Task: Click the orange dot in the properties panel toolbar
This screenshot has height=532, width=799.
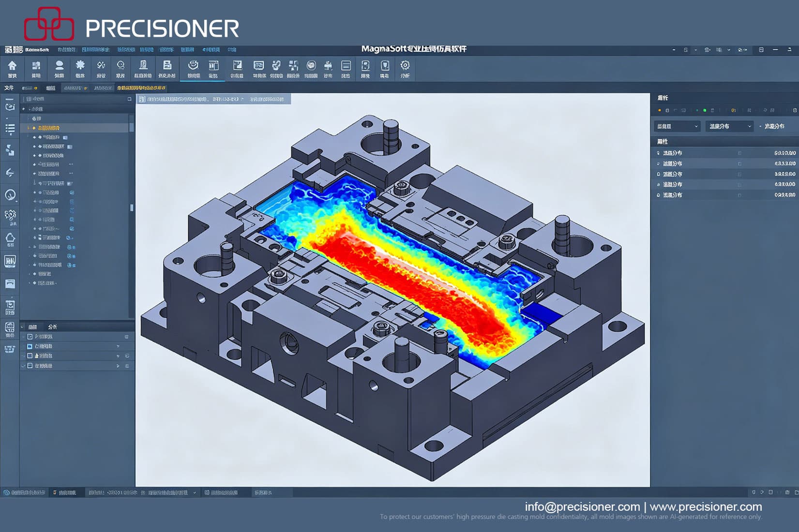Action: tap(660, 110)
